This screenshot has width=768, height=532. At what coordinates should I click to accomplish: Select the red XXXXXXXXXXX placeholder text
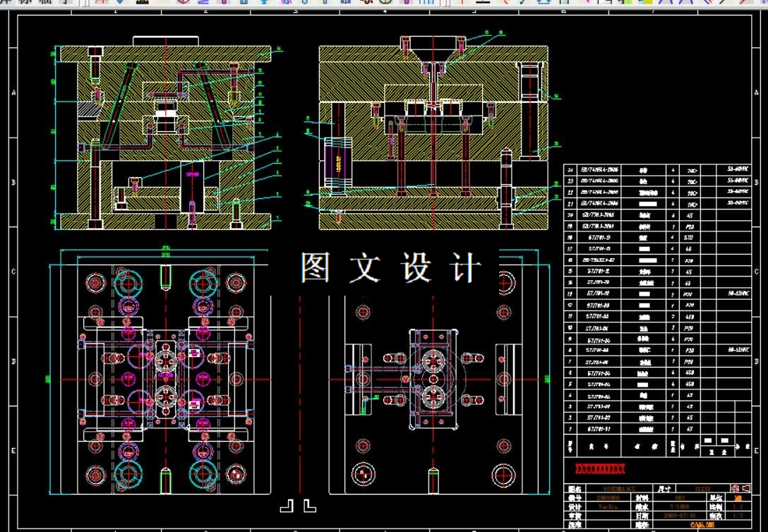[600, 469]
